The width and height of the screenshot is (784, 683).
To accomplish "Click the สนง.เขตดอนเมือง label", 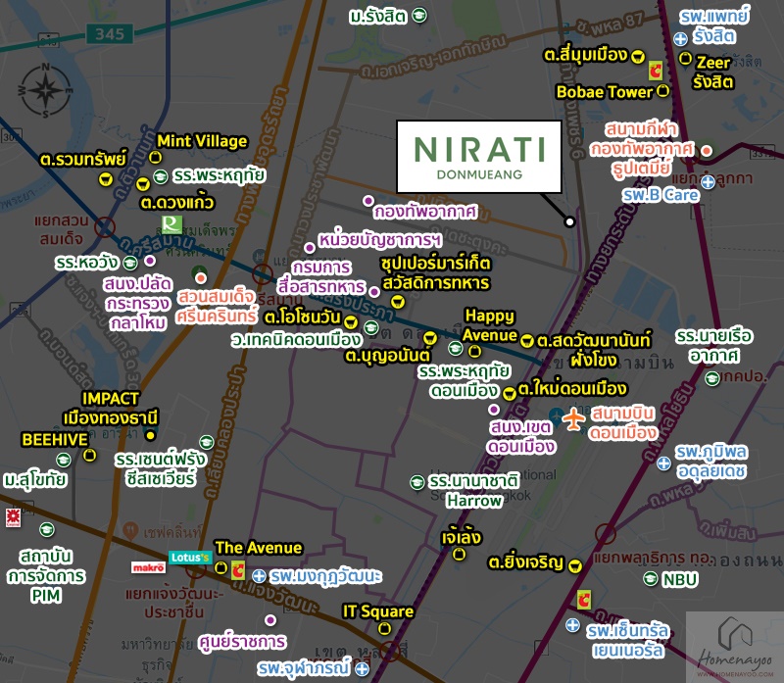I will (x=521, y=436).
